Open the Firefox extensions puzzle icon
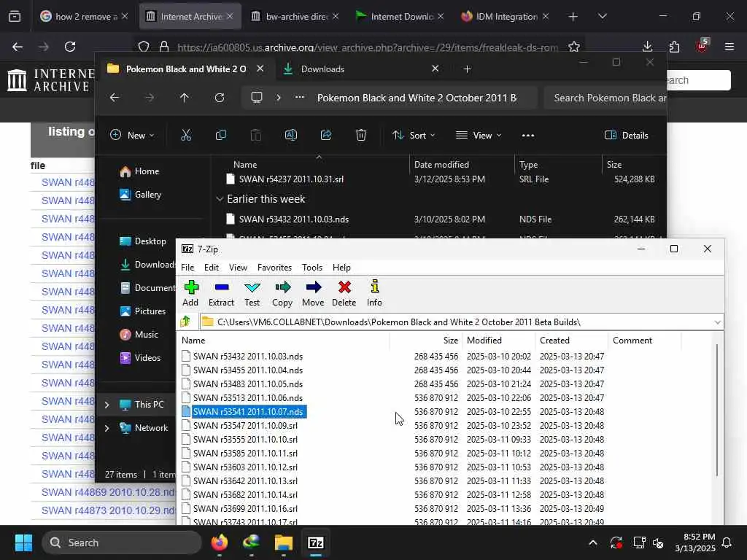The width and height of the screenshot is (747, 560). [674, 47]
